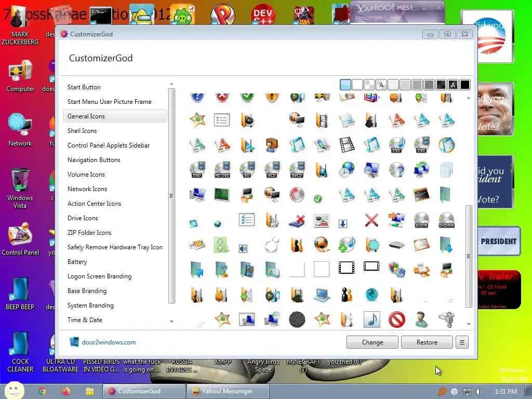The image size is (532, 399).
Task: Select the blue download arrow icon
Action: click(343, 223)
